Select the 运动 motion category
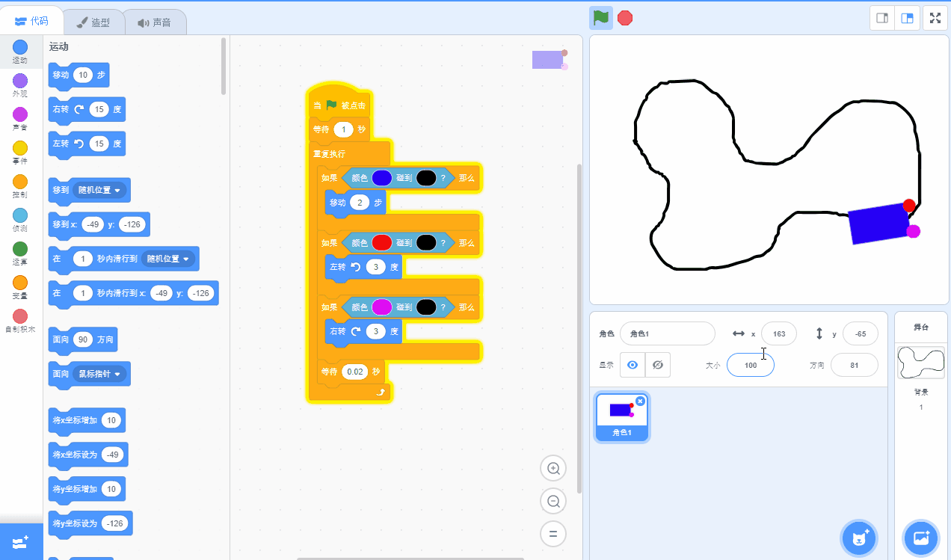The image size is (951, 560). point(20,52)
